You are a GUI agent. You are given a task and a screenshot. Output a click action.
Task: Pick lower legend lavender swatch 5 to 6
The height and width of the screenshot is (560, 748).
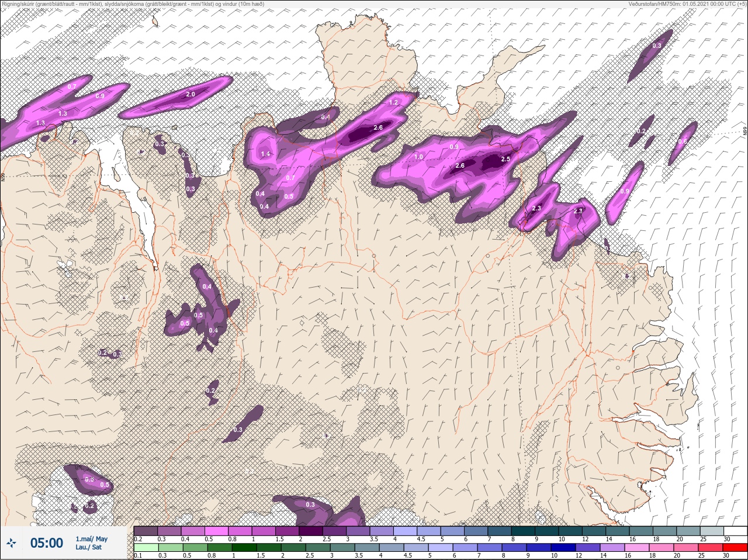click(x=441, y=548)
